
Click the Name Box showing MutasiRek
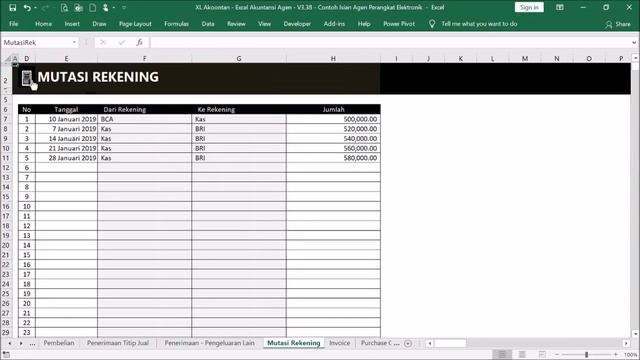point(37,42)
